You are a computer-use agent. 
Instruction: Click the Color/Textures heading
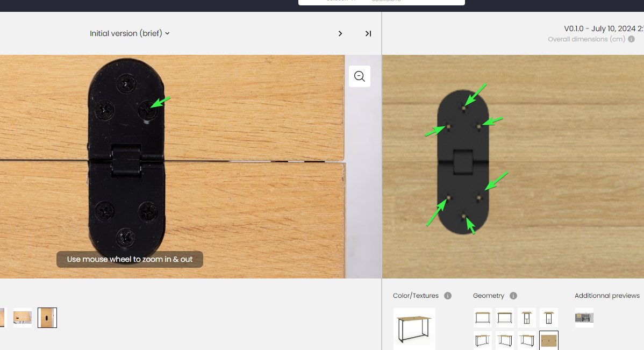click(416, 296)
